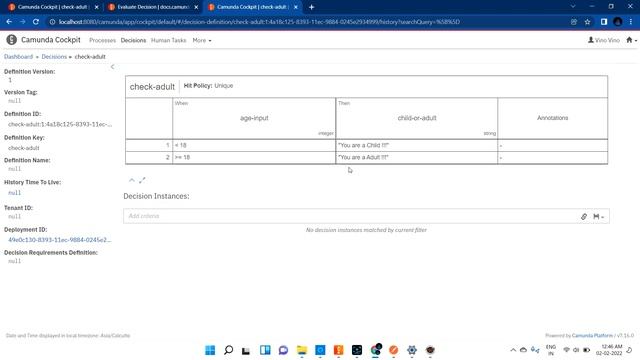Viewport: 640px width, 360px height.
Task: Select the "You are a Child !!!" output cell
Action: click(417, 145)
